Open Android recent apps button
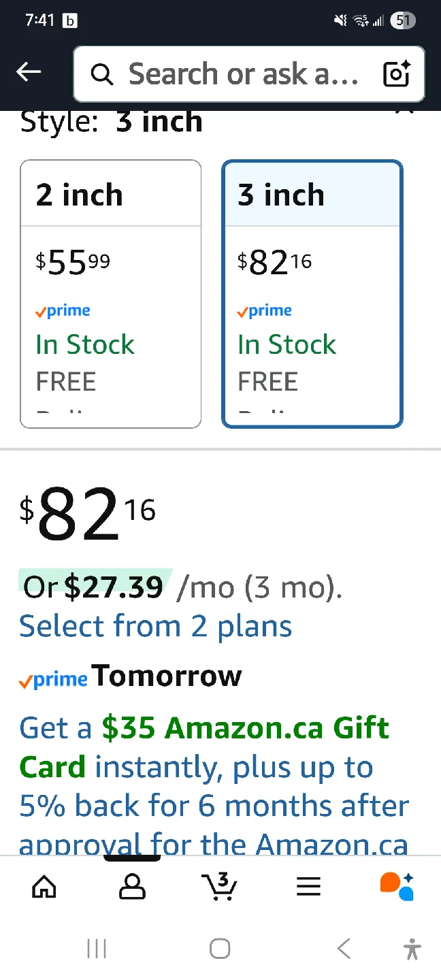The height and width of the screenshot is (980, 441). tap(97, 948)
